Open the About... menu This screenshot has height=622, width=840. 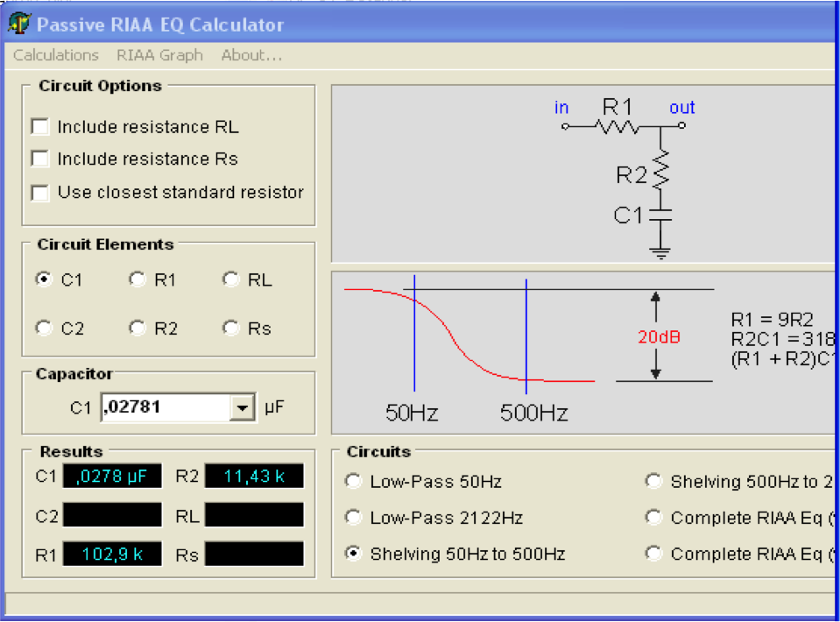251,55
